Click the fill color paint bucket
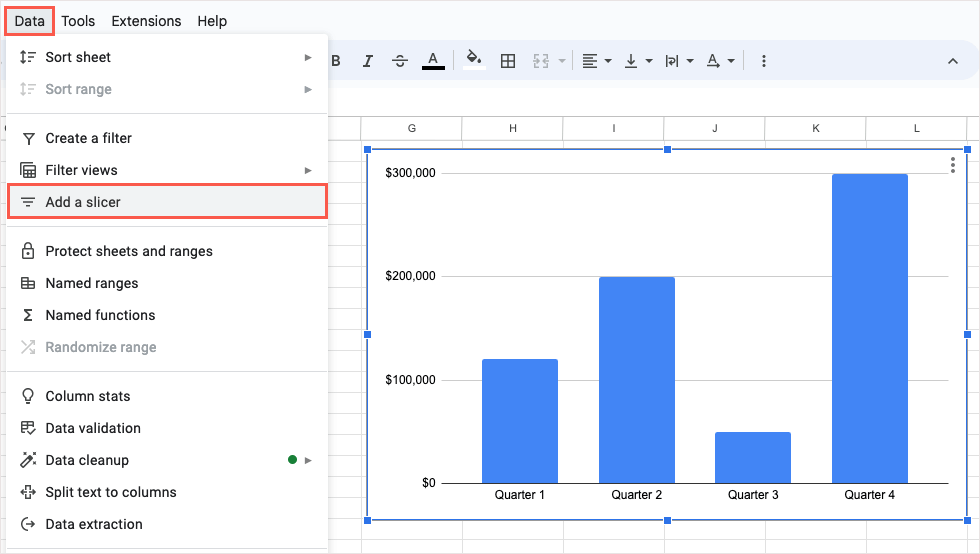Image resolution: width=980 pixels, height=554 pixels. click(474, 61)
